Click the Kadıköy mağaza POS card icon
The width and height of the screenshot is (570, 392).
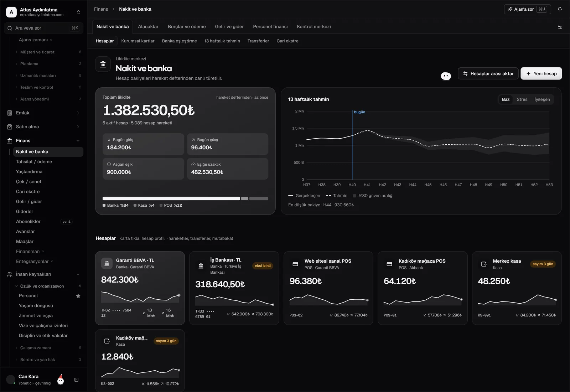tap(389, 264)
